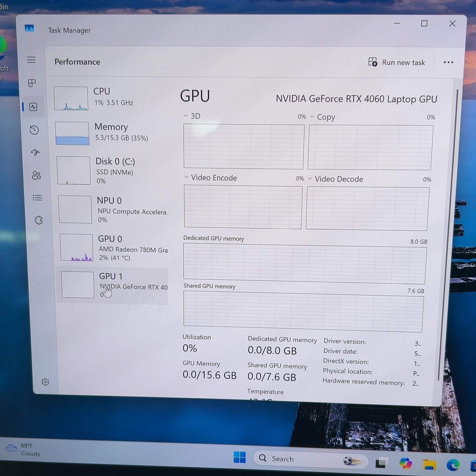This screenshot has height=476, width=476.
Task: Open Task View from the taskbar
Action: coord(382,463)
